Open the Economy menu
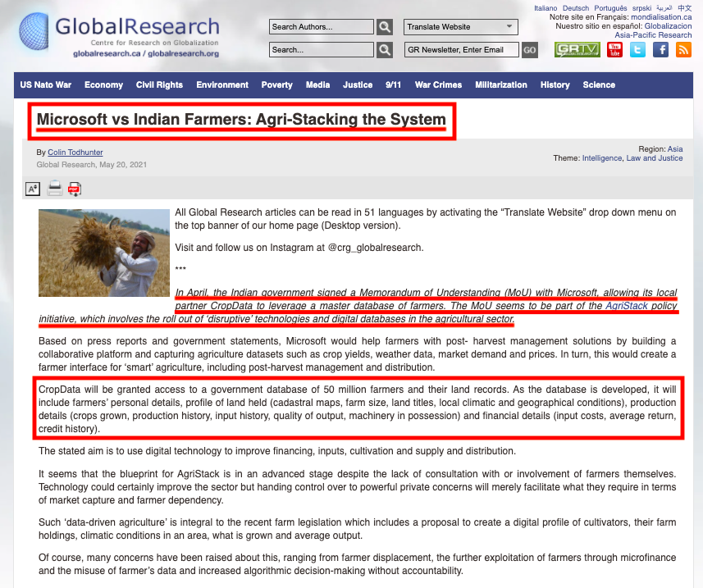703x588 pixels. tap(103, 84)
